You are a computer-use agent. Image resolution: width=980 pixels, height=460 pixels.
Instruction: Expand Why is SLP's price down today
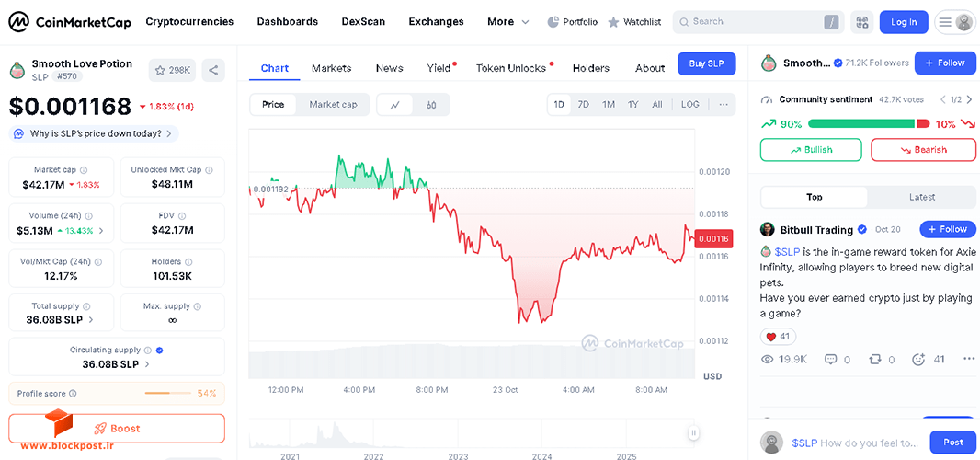[x=95, y=133]
